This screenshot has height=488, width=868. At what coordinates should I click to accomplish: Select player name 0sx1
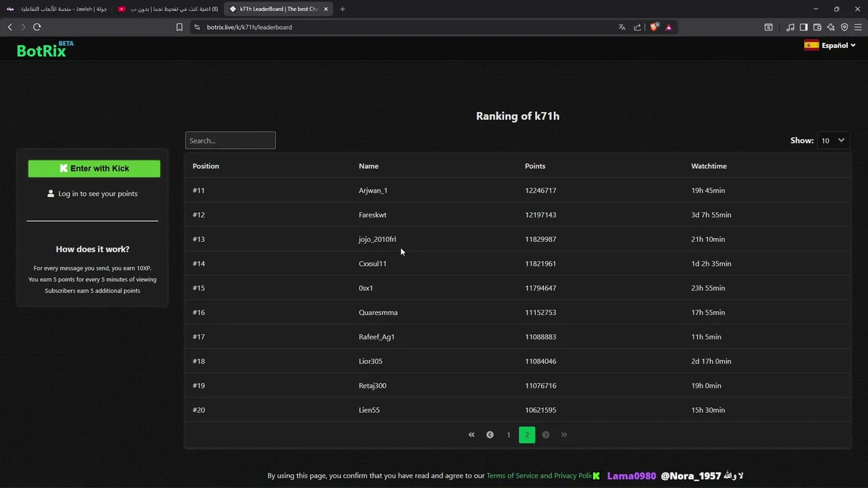pyautogui.click(x=366, y=288)
